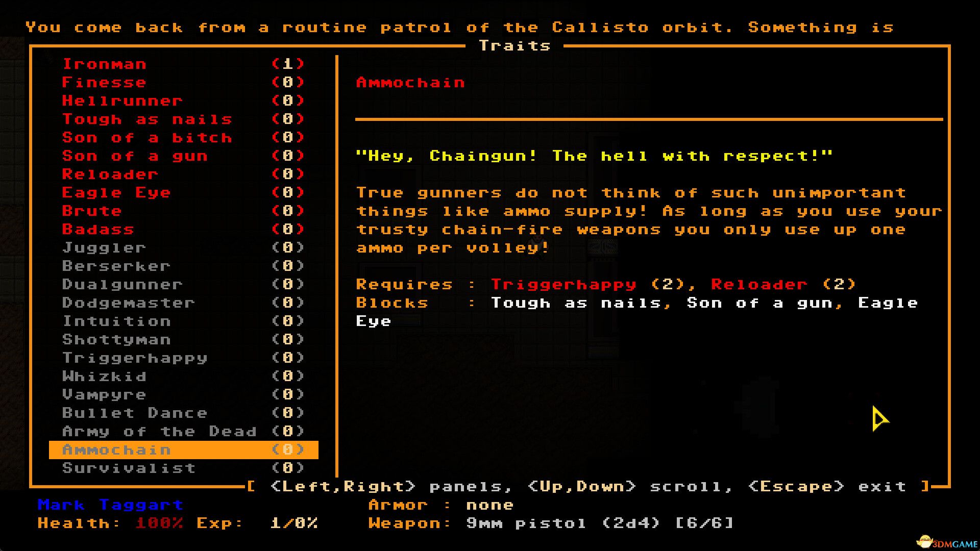Select the Reloader trait in the list
The height and width of the screenshot is (551, 980).
110,174
